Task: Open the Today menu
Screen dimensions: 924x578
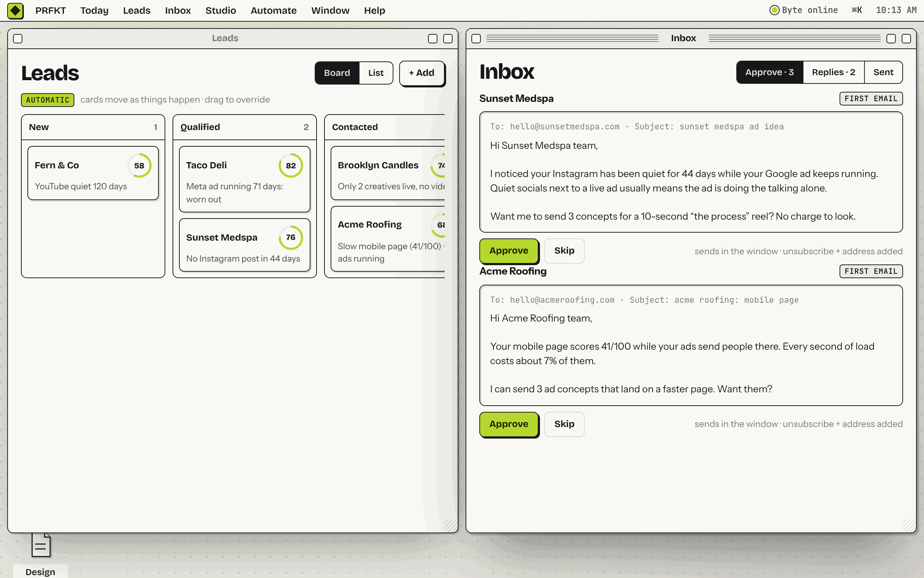Action: pyautogui.click(x=94, y=10)
